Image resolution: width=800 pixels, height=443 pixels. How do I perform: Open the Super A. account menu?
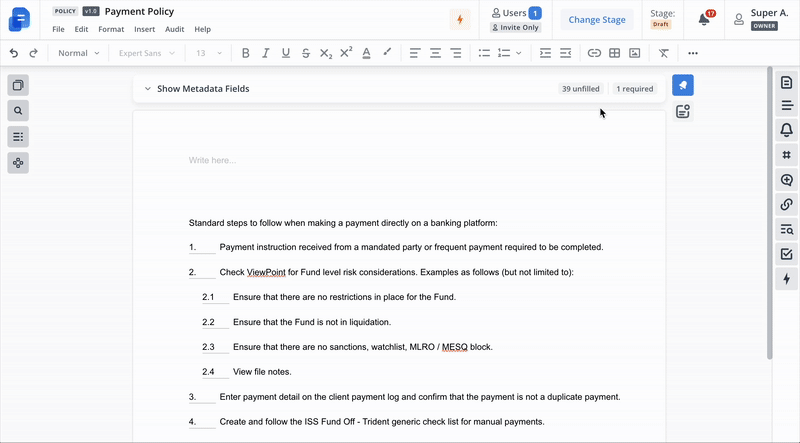click(761, 19)
